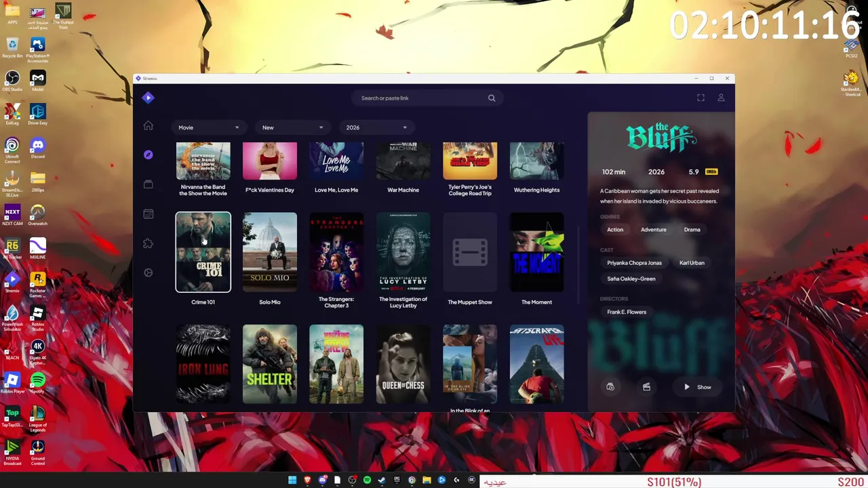
Task: Open the trailer icon for The Bluff
Action: [x=646, y=387]
